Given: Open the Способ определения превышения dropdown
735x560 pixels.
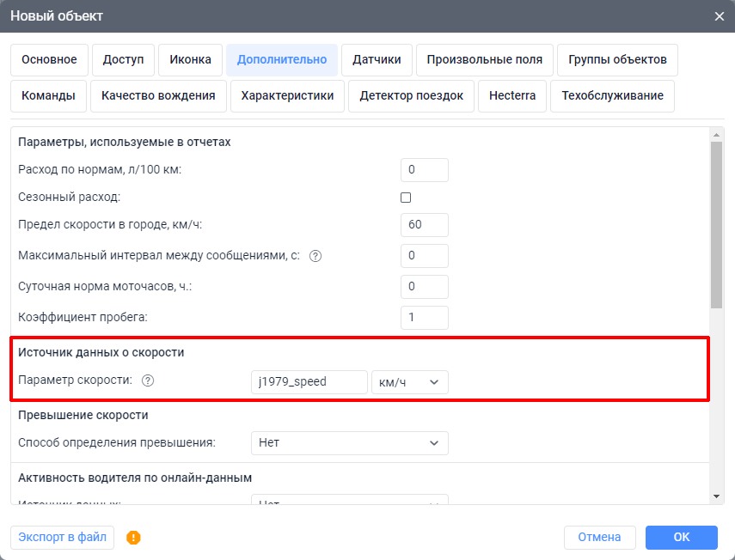Looking at the screenshot, I should pos(349,443).
